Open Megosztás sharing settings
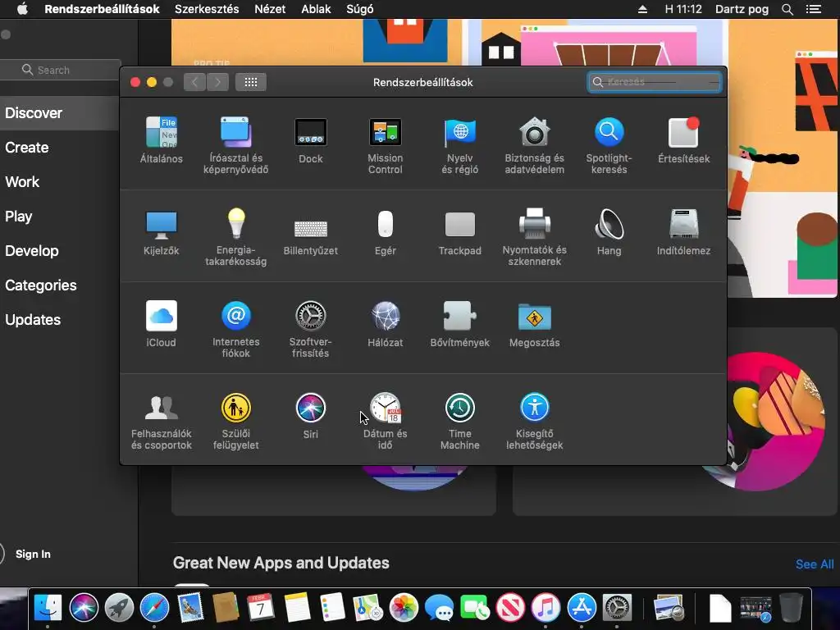Image resolution: width=840 pixels, height=630 pixels. tap(534, 323)
